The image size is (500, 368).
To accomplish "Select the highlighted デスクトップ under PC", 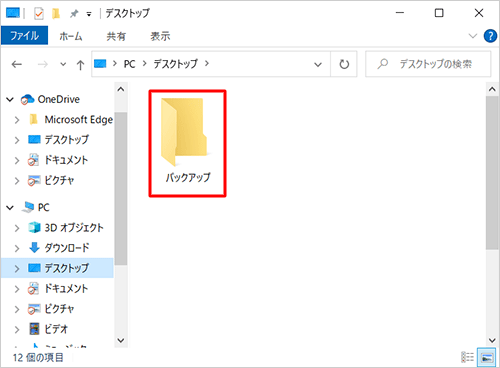I will (67, 268).
